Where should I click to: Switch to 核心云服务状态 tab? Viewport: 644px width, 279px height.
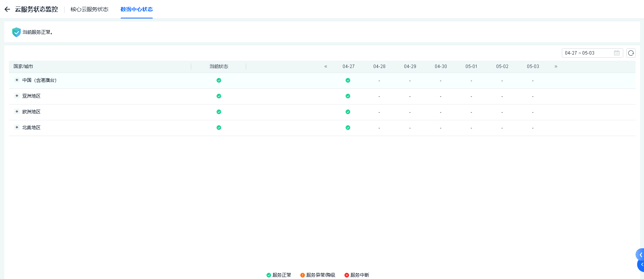click(89, 9)
